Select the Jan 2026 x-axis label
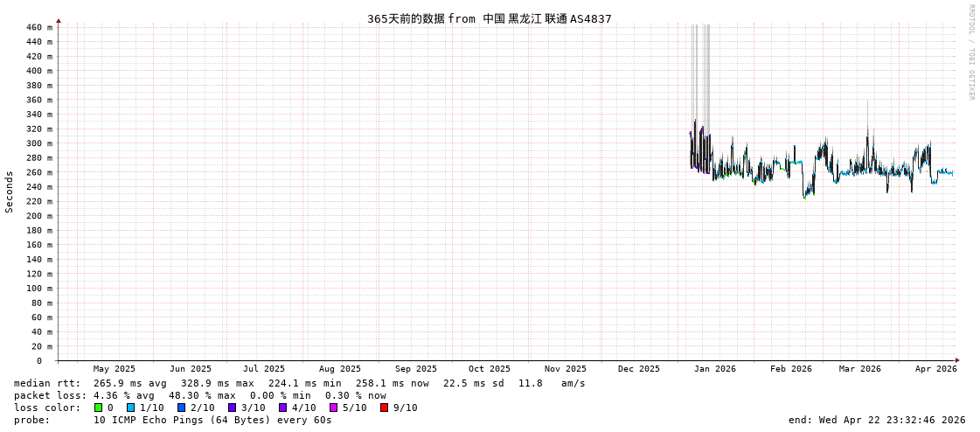The height and width of the screenshot is (432, 980). point(714,369)
